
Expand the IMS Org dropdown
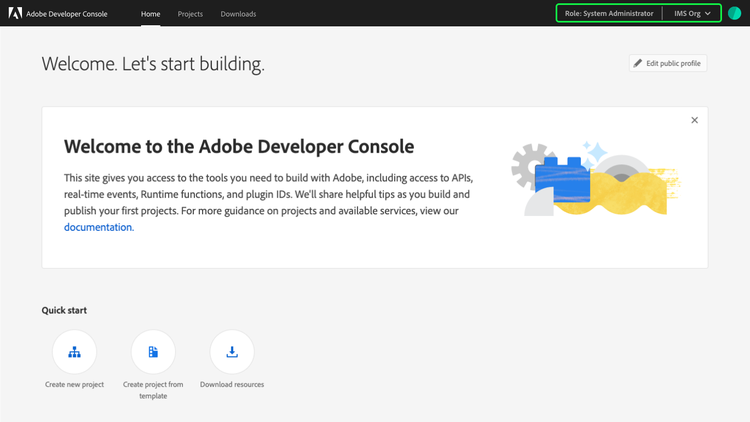[693, 14]
